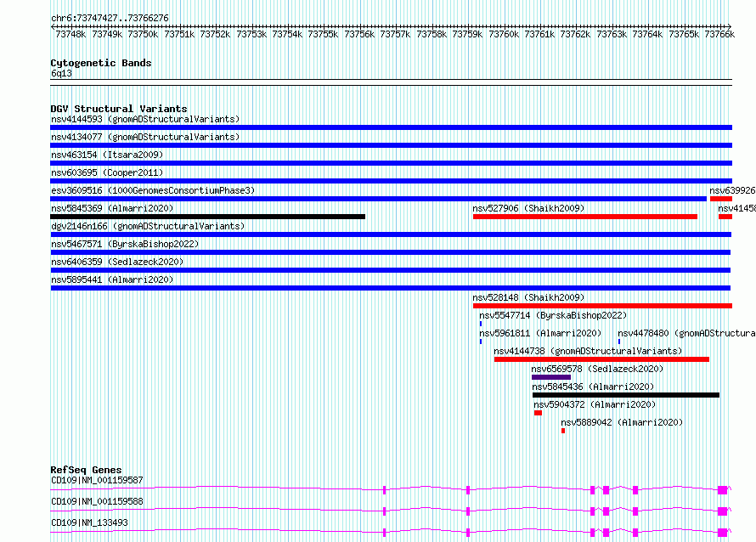The image size is (756, 542).
Task: Open the nsv463154 (Itsara2009) variant
Action: pos(107,155)
